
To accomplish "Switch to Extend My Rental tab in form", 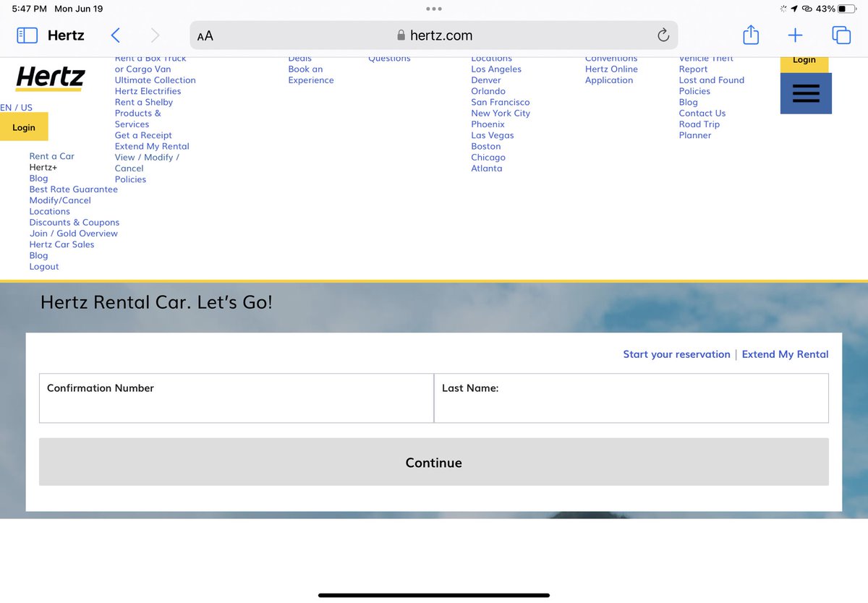I will coord(786,354).
